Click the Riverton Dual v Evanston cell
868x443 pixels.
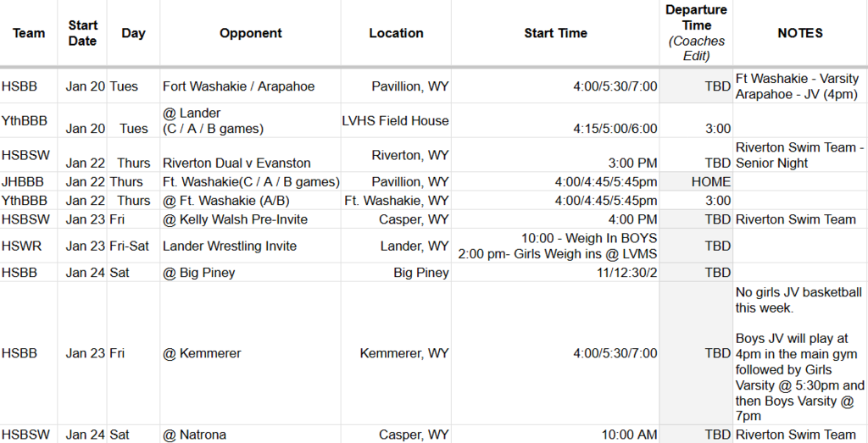(236, 163)
